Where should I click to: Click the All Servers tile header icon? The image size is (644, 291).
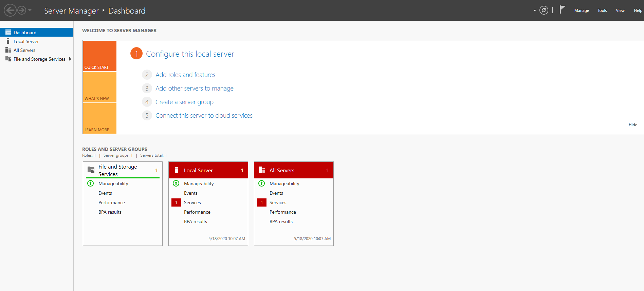point(262,170)
